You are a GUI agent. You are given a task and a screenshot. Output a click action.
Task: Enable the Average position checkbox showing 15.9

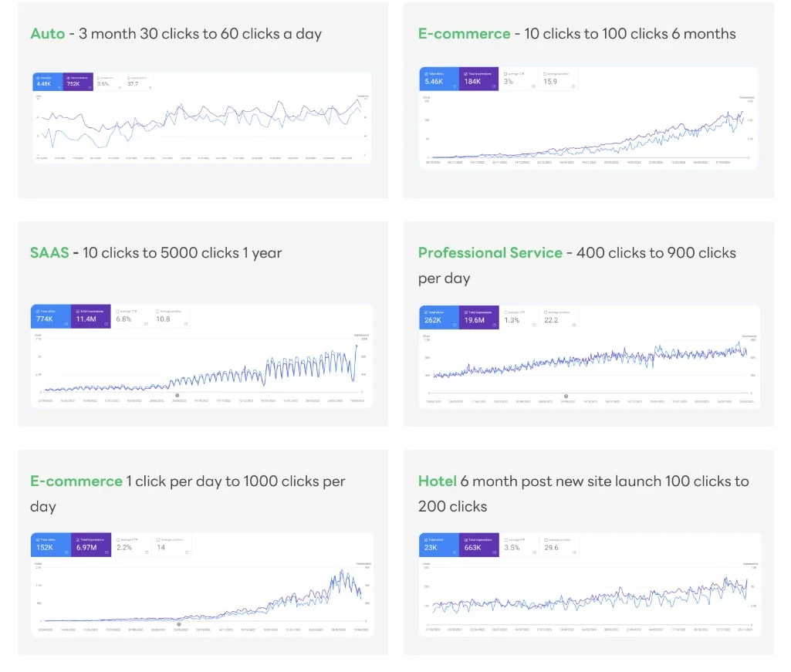(x=545, y=74)
